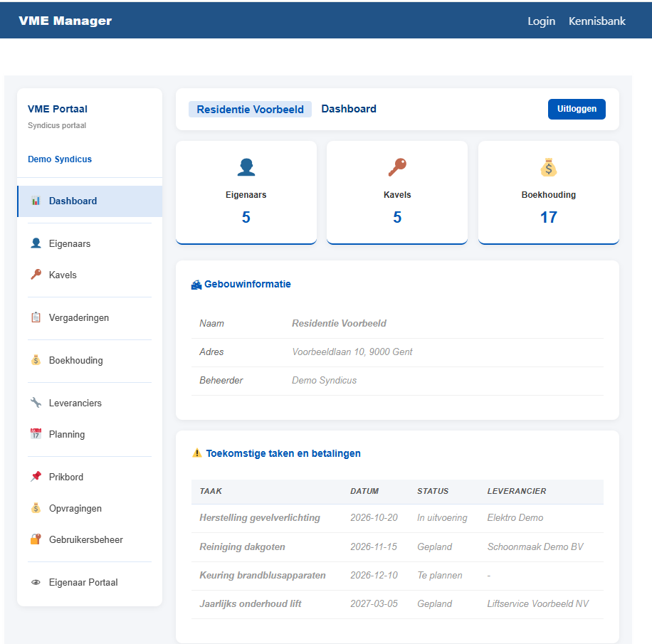652x644 pixels.
Task: Click the LEVERANCIER column header
Action: [517, 491]
